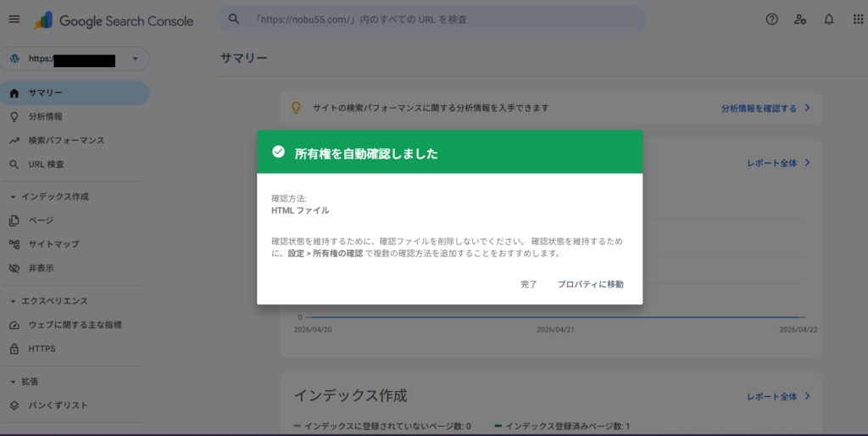Click the help question mark icon

tap(771, 20)
